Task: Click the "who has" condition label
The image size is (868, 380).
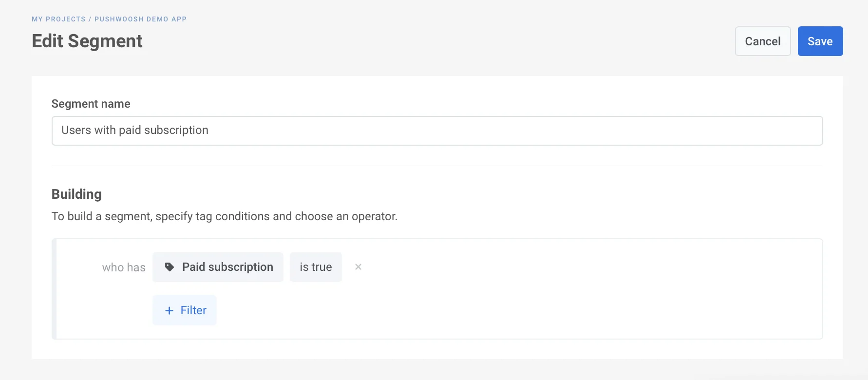Action: click(x=124, y=267)
